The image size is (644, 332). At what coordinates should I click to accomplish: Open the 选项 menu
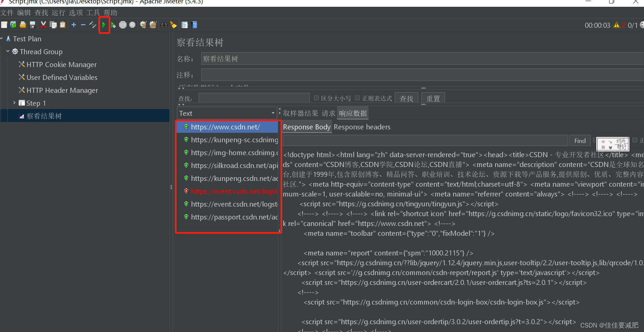[x=76, y=13]
